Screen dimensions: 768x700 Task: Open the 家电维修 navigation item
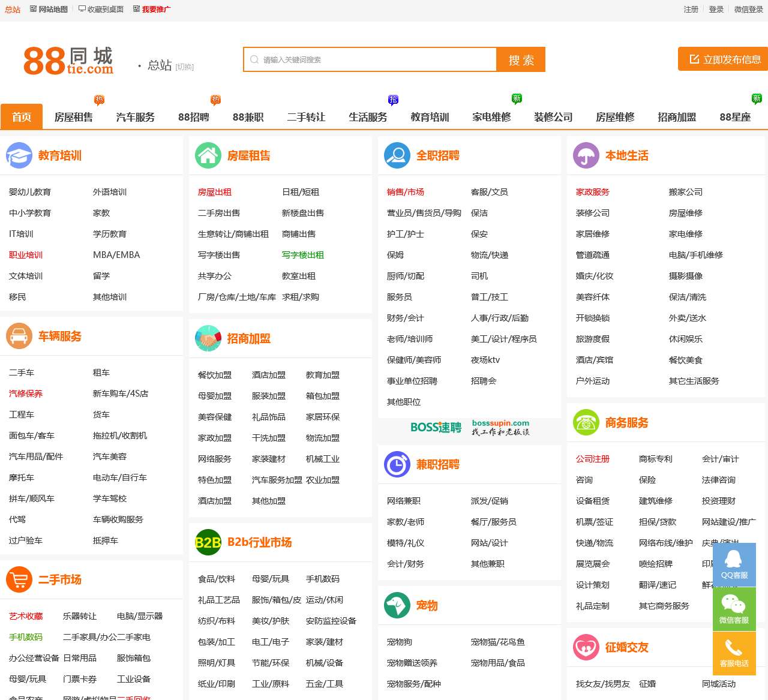click(491, 118)
